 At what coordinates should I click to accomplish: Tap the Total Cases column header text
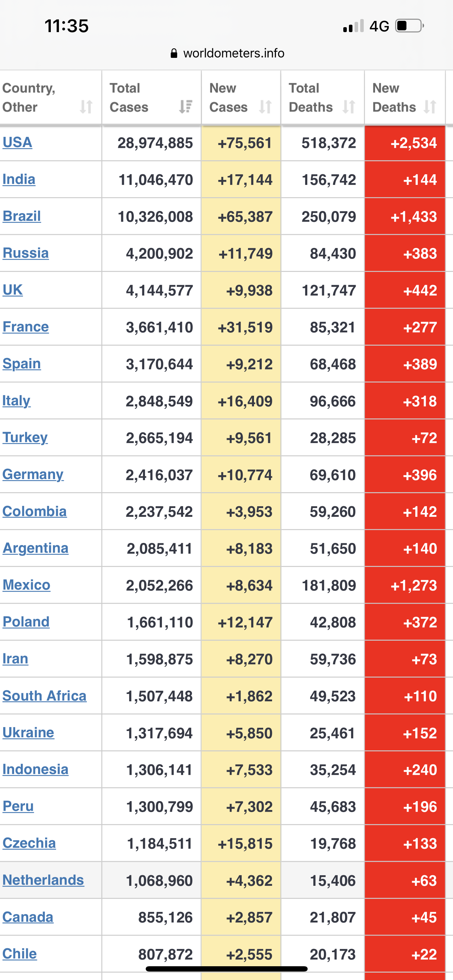tap(128, 97)
